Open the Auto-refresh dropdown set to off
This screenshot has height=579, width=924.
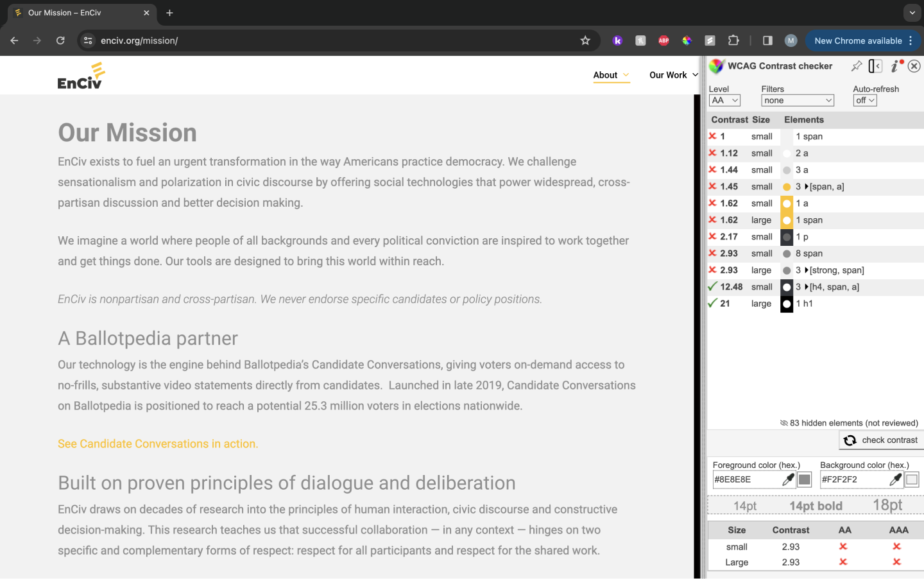(x=865, y=101)
